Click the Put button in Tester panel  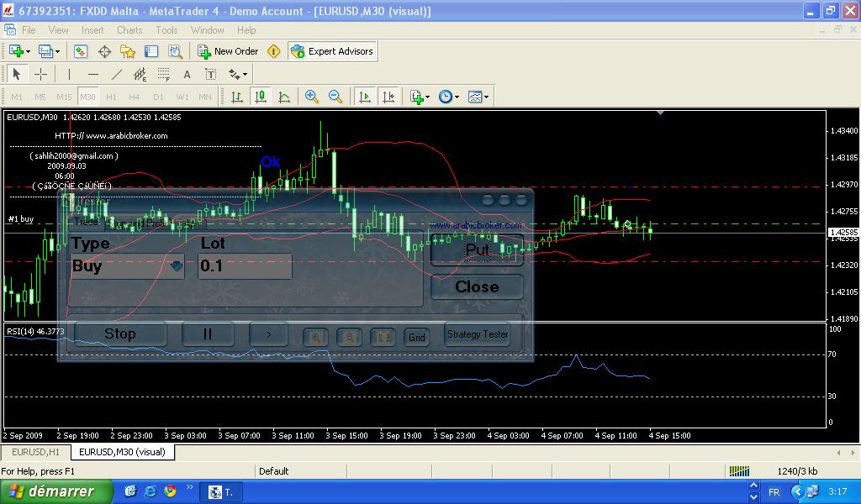click(x=477, y=249)
